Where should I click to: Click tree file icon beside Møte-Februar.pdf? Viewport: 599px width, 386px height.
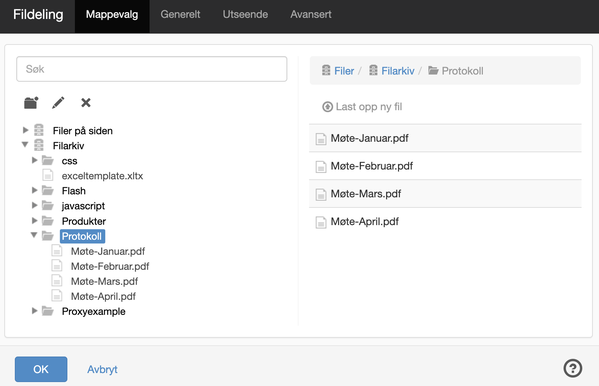point(57,266)
